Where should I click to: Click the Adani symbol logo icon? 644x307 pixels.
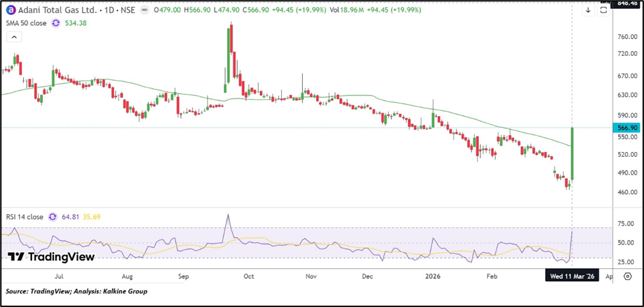pos(10,10)
